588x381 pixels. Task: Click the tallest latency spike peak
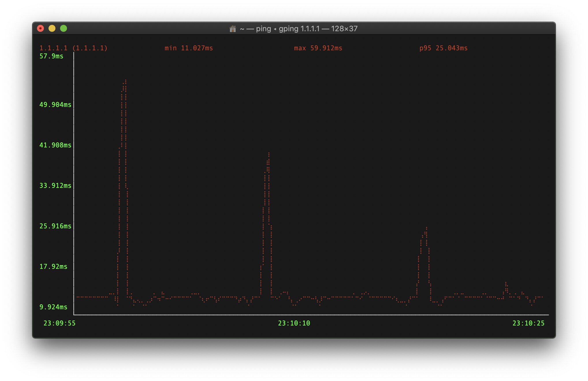click(x=125, y=81)
